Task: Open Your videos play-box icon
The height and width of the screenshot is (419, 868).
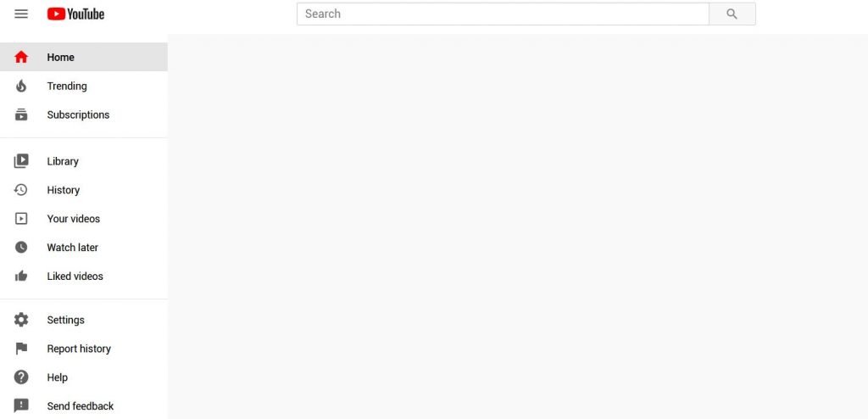Action: click(21, 219)
